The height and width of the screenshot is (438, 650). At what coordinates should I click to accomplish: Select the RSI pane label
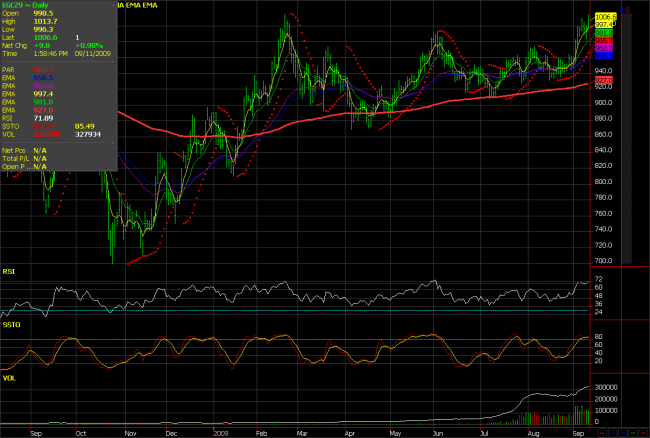[x=9, y=271]
